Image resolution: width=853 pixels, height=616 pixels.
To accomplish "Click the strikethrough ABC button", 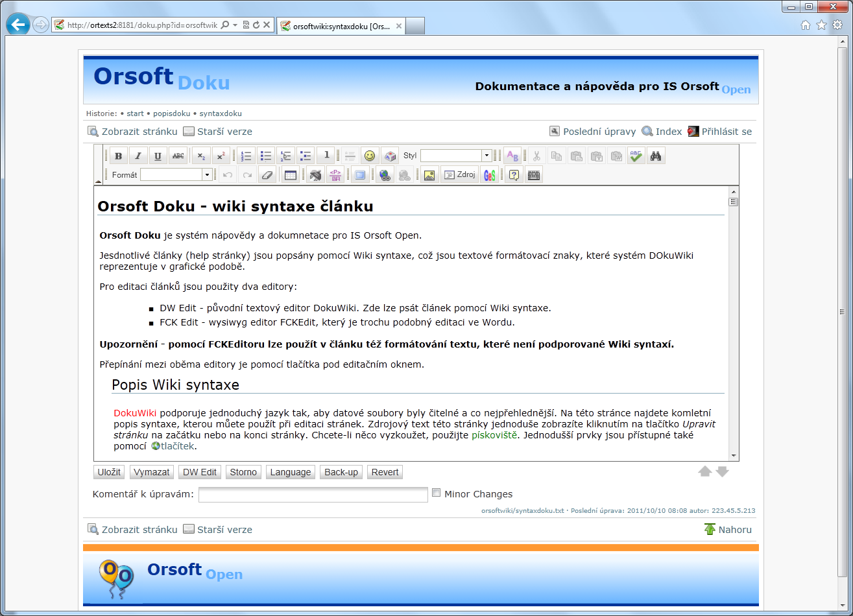I will tap(178, 156).
